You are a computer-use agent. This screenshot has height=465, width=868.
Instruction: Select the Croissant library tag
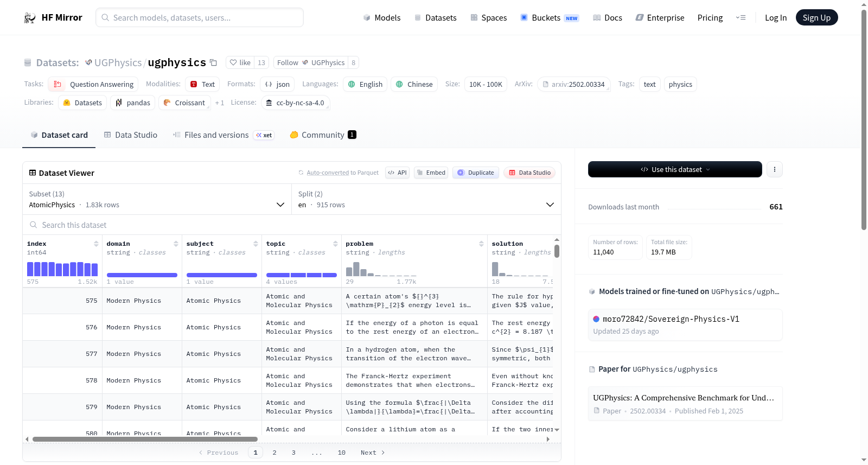pyautogui.click(x=184, y=103)
